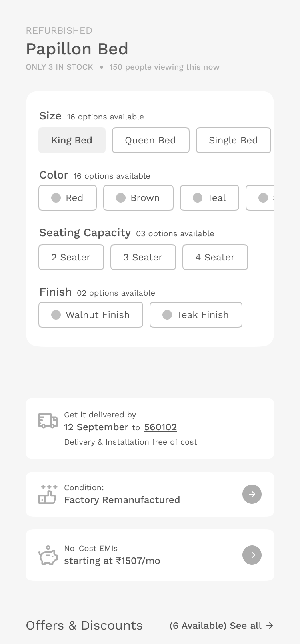Click the arrow beside See all
This screenshot has height=644, width=300.
[270, 626]
